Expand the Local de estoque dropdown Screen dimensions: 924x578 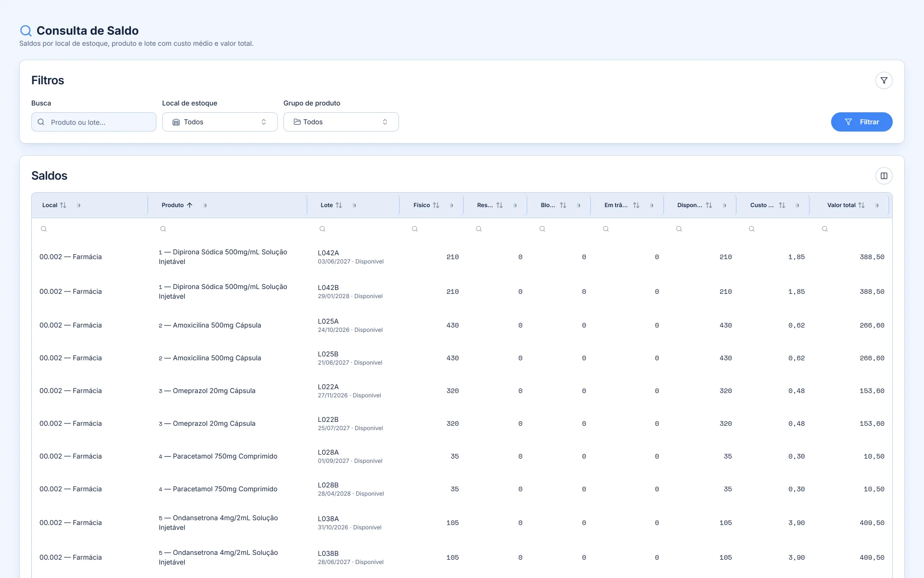point(219,122)
